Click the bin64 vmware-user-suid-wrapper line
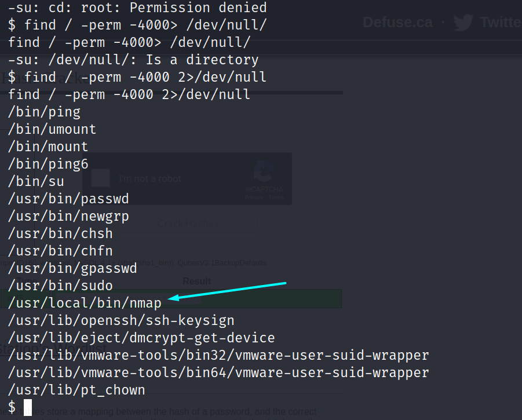This screenshot has width=522, height=420. point(219,372)
